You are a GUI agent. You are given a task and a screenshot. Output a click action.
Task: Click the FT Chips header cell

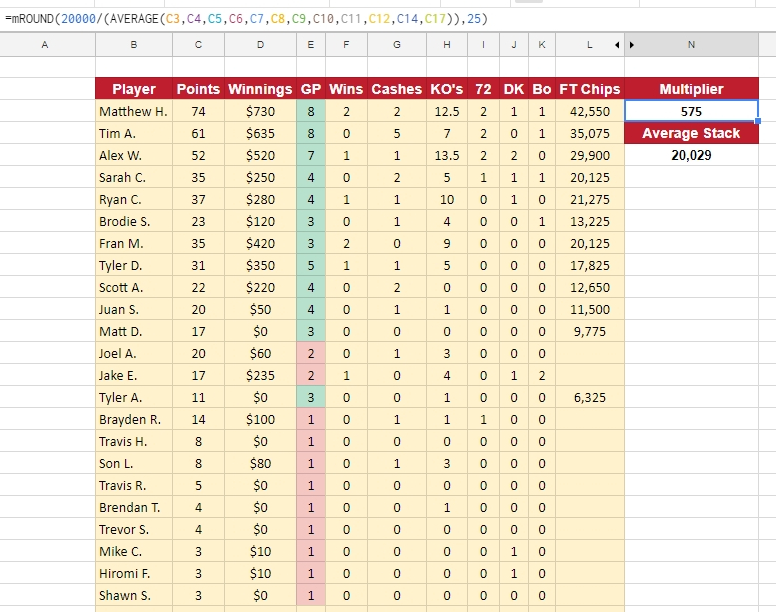click(589, 89)
